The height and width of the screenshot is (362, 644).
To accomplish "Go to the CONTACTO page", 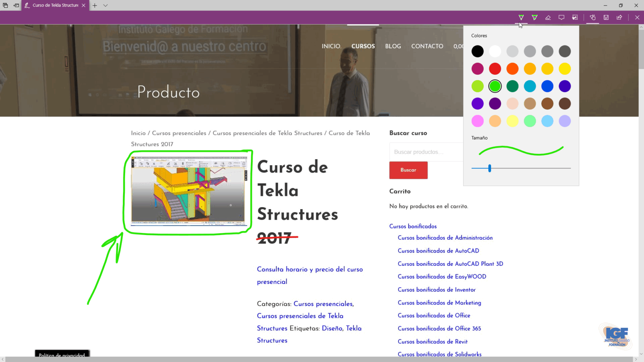I will [x=427, y=46].
